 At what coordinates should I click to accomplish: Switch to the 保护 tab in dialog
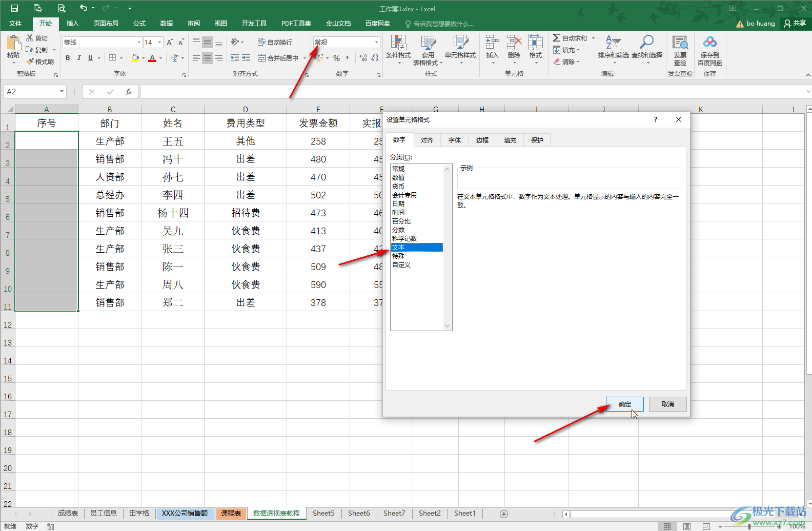[537, 140]
